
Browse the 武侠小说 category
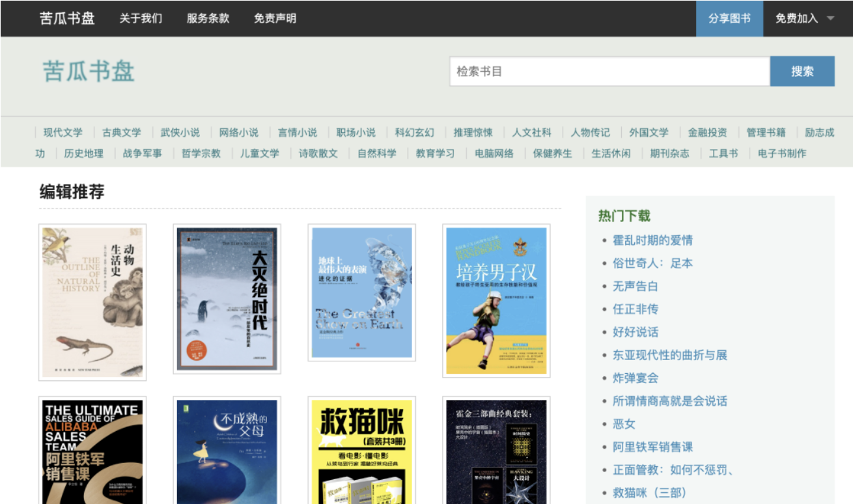coord(180,132)
